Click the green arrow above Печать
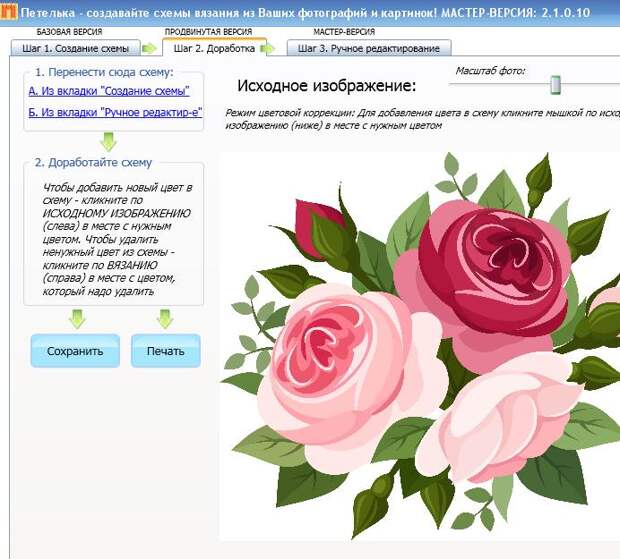 point(165,319)
